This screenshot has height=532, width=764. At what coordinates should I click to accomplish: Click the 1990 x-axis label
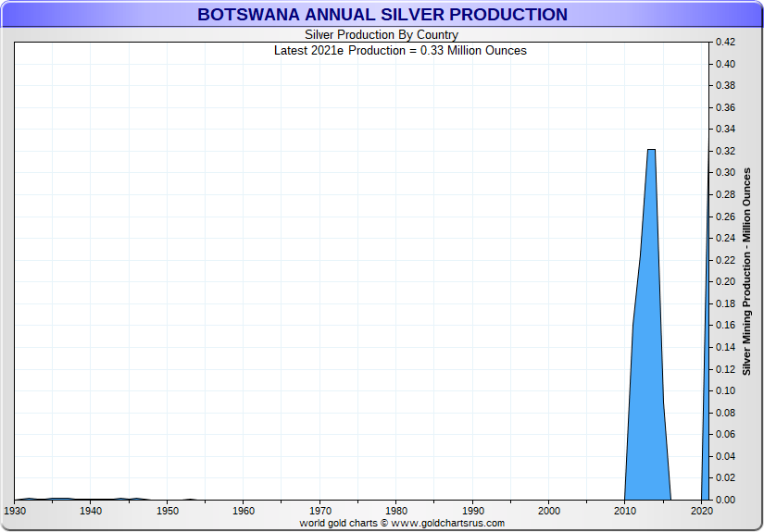(472, 511)
